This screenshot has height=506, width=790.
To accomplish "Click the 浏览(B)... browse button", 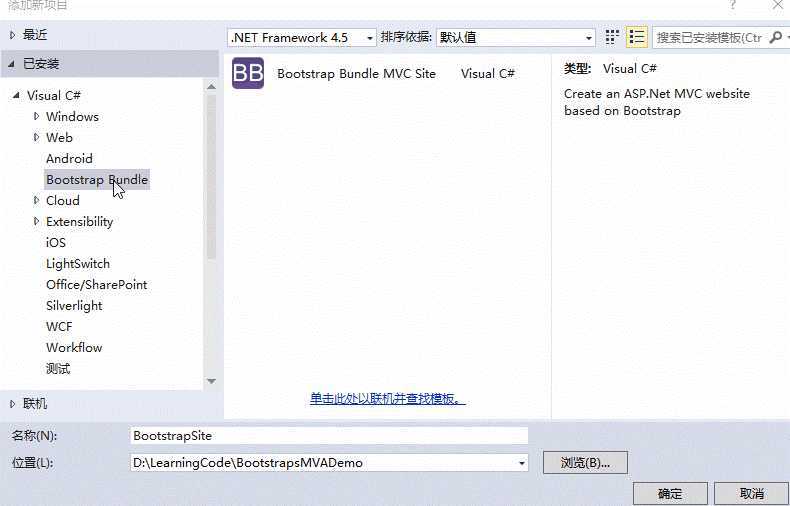I will [585, 463].
